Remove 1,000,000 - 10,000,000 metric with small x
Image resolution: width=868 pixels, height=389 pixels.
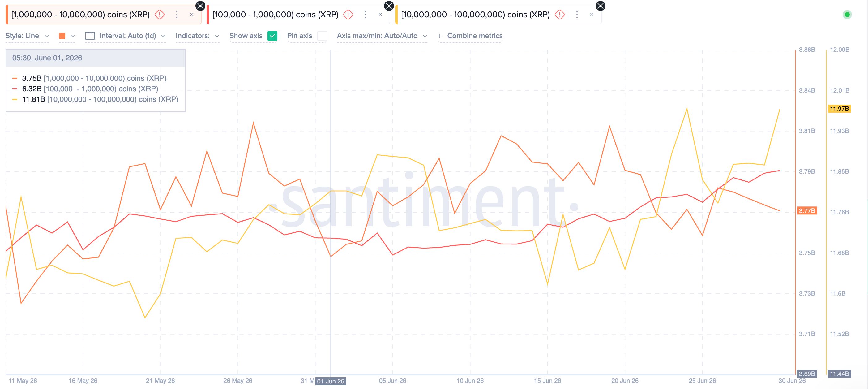[x=192, y=15]
